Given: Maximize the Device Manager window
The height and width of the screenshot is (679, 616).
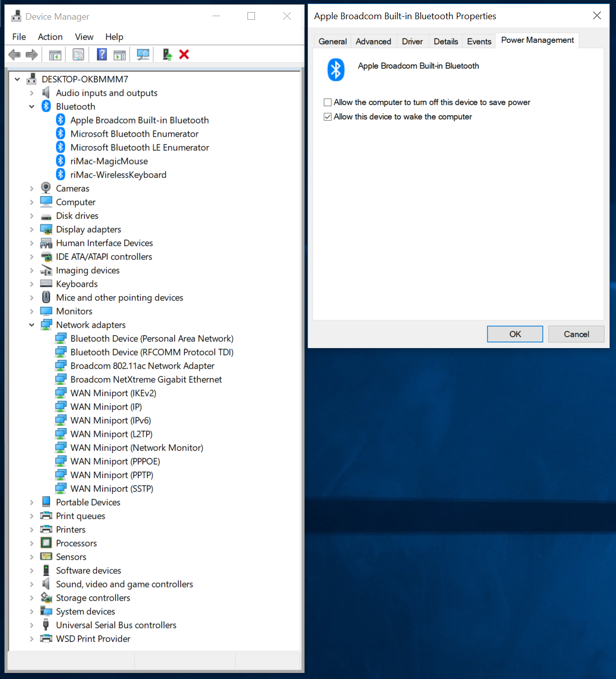Looking at the screenshot, I should click(x=251, y=16).
